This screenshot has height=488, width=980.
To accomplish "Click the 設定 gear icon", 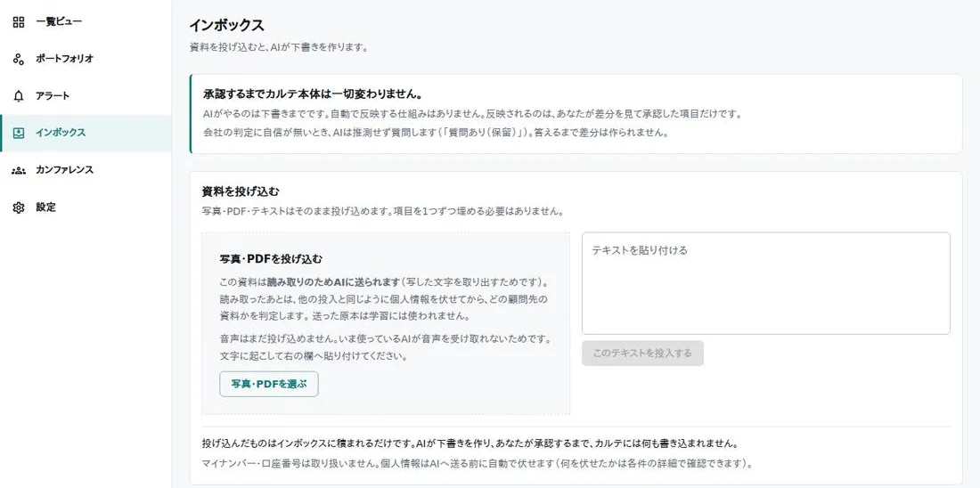I will 19,207.
